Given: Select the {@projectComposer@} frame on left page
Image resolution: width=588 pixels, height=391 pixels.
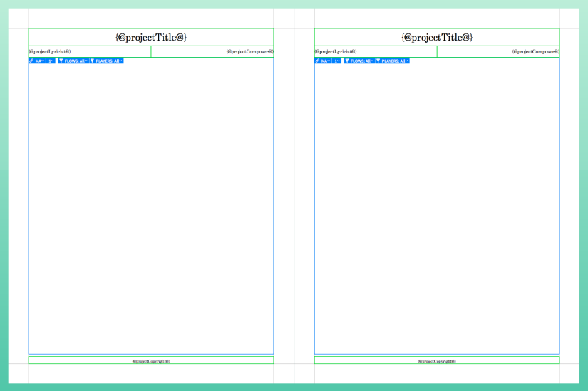Looking at the screenshot, I should (x=212, y=51).
